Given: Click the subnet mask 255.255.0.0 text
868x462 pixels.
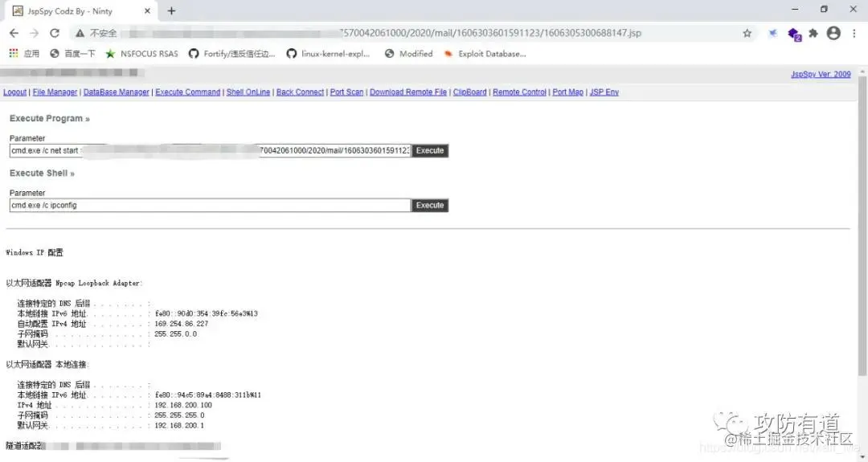Looking at the screenshot, I should coord(175,333).
